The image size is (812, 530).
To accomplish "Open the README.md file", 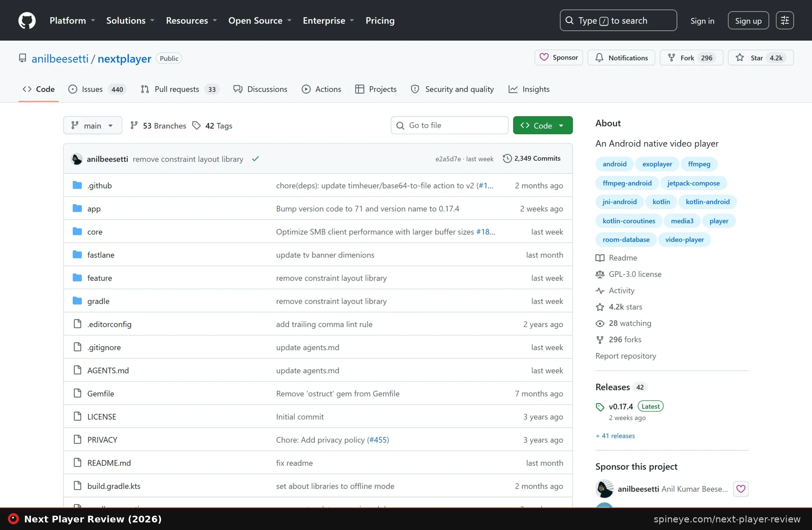I will [109, 463].
